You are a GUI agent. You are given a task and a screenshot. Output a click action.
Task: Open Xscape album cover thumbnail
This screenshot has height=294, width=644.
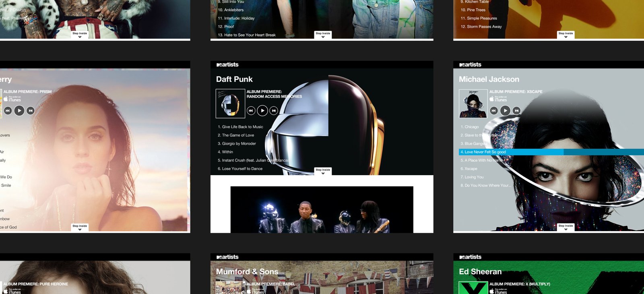coord(473,104)
